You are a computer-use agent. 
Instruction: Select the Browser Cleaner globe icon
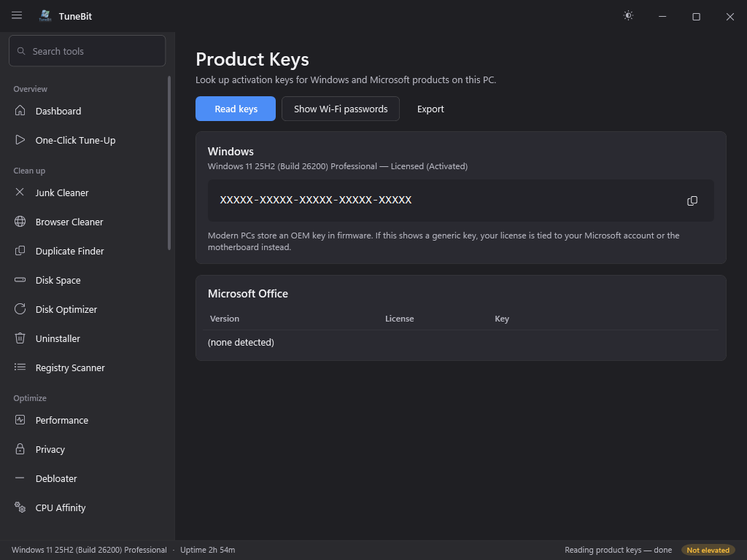pyautogui.click(x=20, y=222)
